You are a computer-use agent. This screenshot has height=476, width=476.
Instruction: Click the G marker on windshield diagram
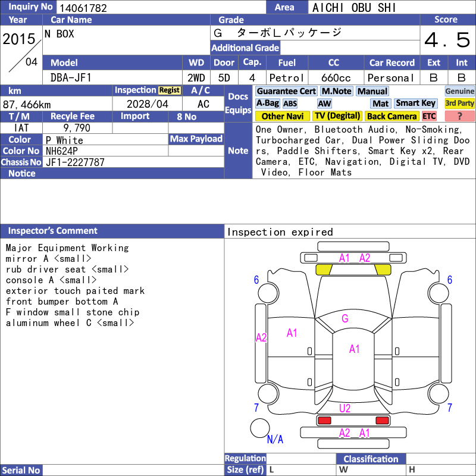(x=345, y=318)
